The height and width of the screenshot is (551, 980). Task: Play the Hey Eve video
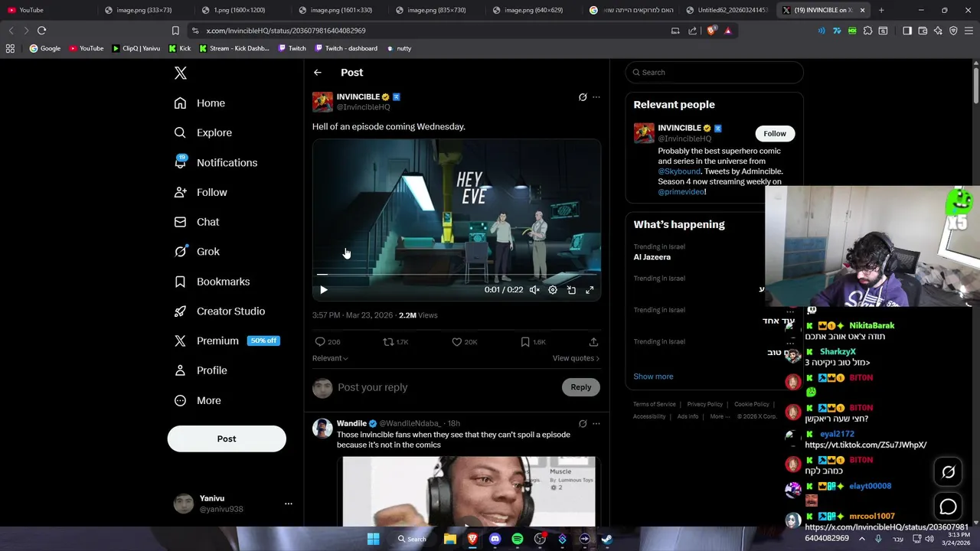pos(323,290)
